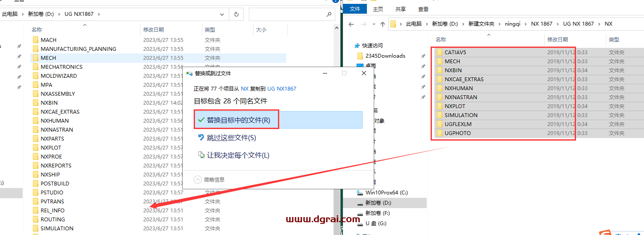Select the MPA folder in left window

pyautogui.click(x=46, y=85)
